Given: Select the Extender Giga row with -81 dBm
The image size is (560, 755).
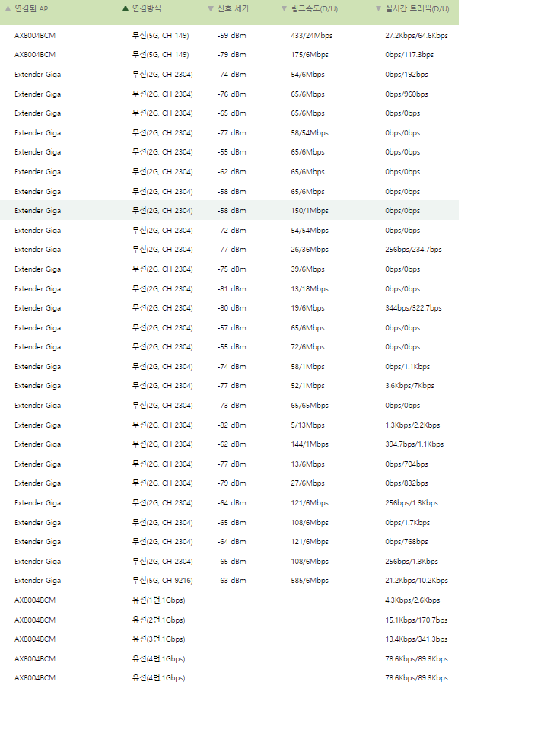Looking at the screenshot, I should [x=229, y=289].
